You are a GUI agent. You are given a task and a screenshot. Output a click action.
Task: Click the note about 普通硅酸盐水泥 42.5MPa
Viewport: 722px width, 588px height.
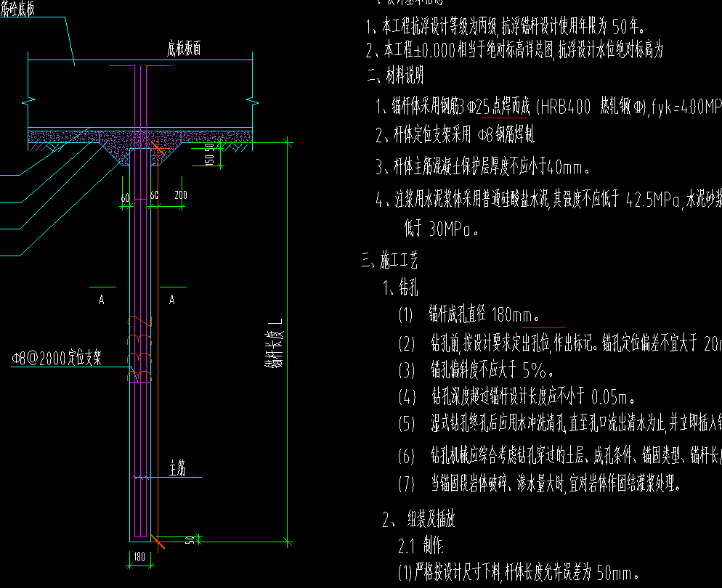click(548, 199)
